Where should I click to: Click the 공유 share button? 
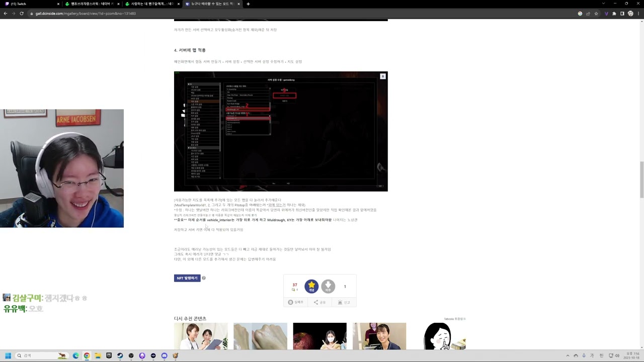pos(320,302)
